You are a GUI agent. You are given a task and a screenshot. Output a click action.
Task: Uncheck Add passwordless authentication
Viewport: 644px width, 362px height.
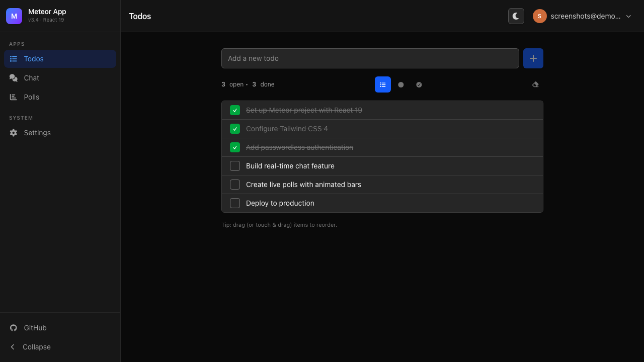pyautogui.click(x=234, y=147)
